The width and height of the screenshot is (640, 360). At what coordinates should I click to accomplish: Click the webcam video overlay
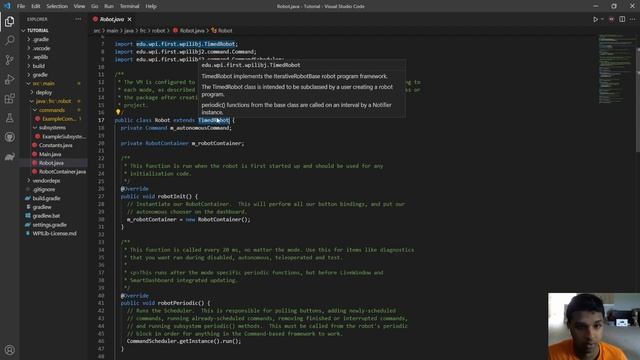click(594, 326)
